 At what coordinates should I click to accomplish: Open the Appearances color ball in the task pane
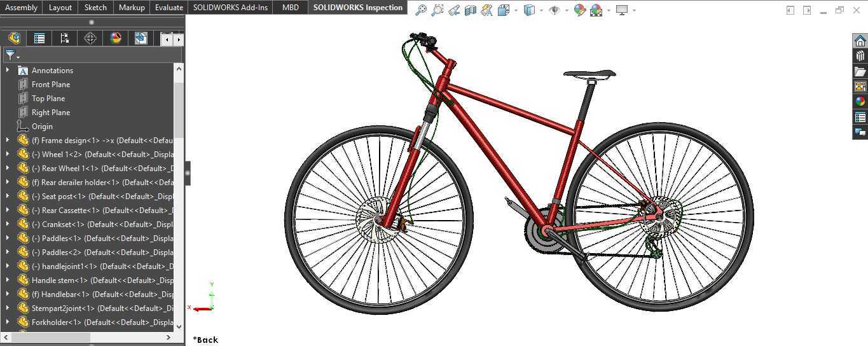(x=860, y=102)
